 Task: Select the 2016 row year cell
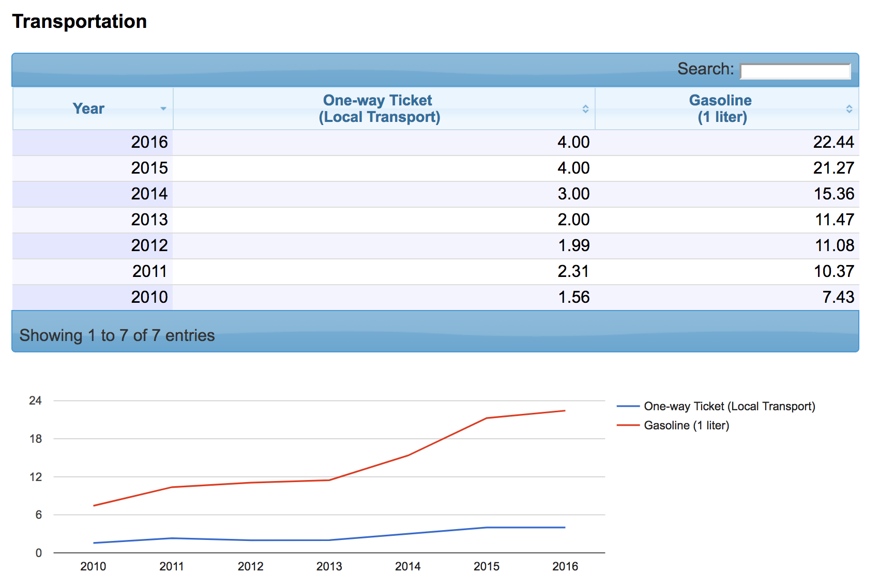(x=149, y=142)
